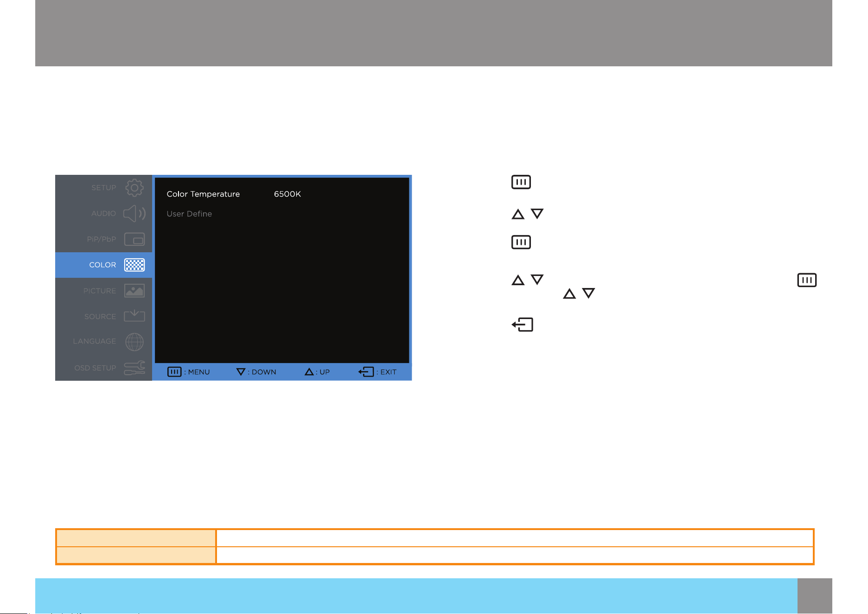Click the COLOR checkered icon

coord(134,265)
